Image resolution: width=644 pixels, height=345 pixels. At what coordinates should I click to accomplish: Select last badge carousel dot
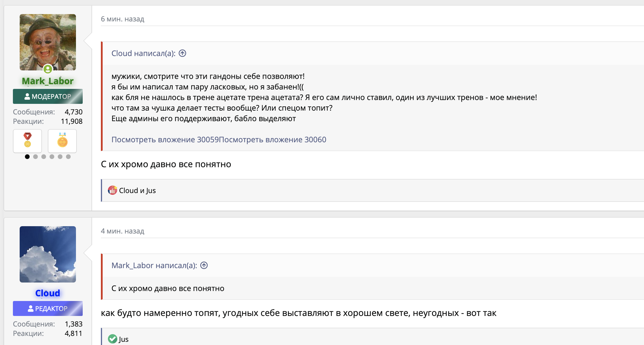pos(68,157)
